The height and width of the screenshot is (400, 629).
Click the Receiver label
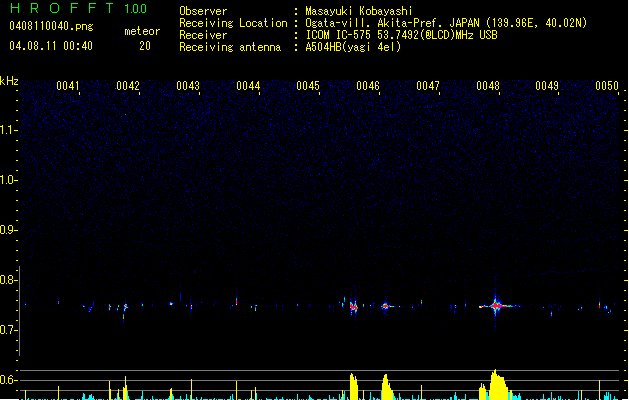(203, 35)
